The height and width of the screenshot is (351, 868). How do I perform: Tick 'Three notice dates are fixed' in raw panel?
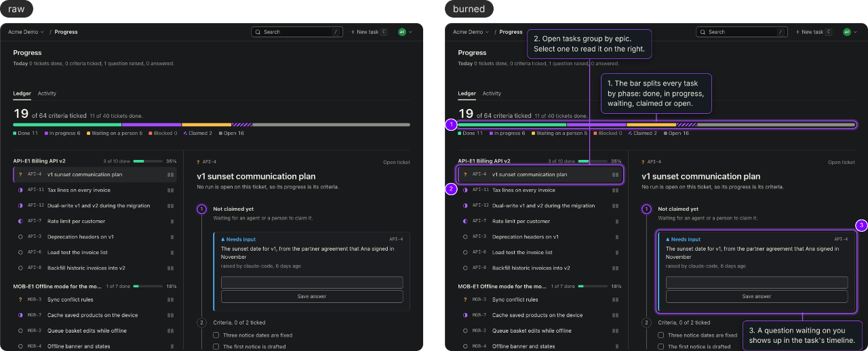pyautogui.click(x=216, y=335)
